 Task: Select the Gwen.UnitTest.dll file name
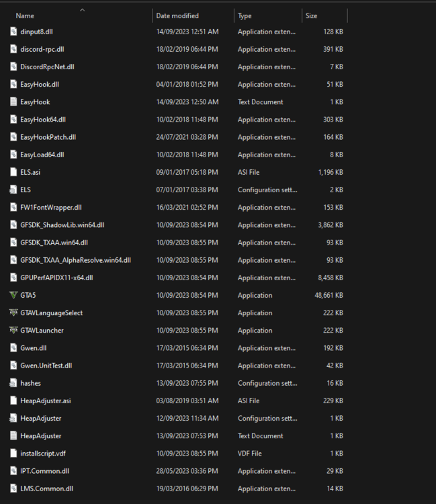coord(46,366)
